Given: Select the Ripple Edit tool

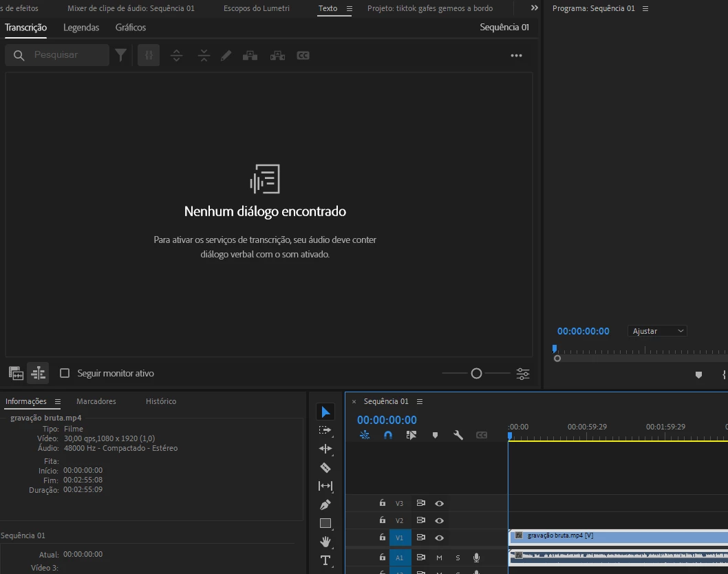Looking at the screenshot, I should pyautogui.click(x=325, y=449).
